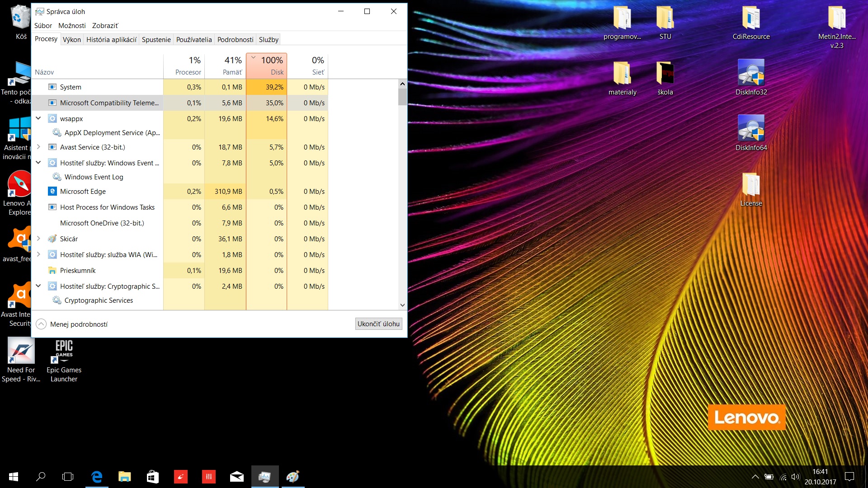Screen dimensions: 868x488
Task: Open Task View in taskbar
Action: coord(68,477)
